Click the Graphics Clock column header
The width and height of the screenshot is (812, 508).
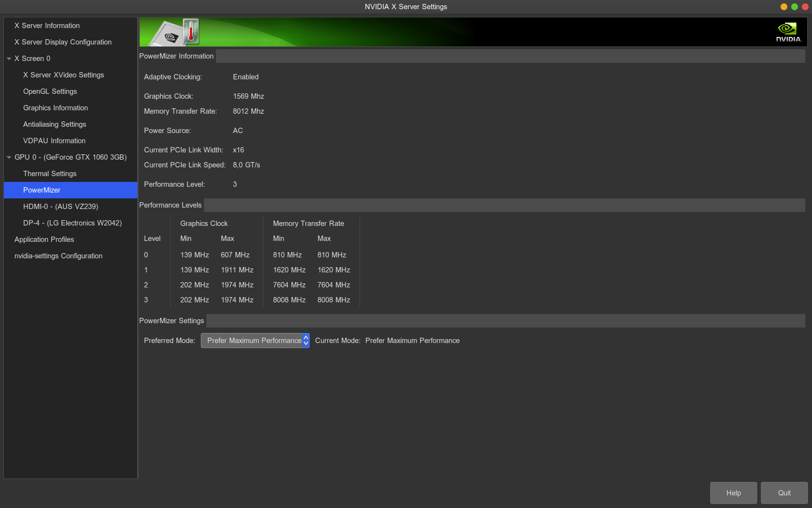coord(204,224)
